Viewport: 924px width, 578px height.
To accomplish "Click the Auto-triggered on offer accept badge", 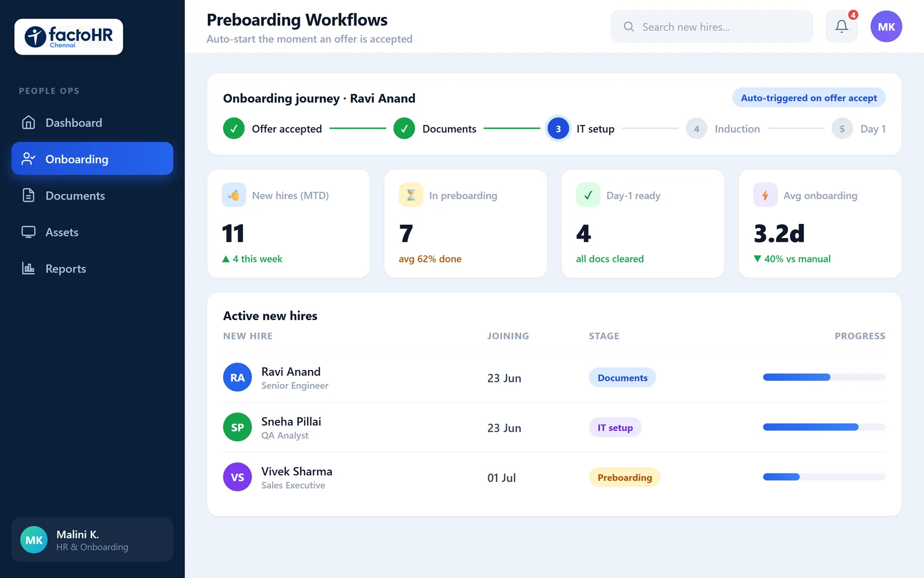I will (x=808, y=98).
